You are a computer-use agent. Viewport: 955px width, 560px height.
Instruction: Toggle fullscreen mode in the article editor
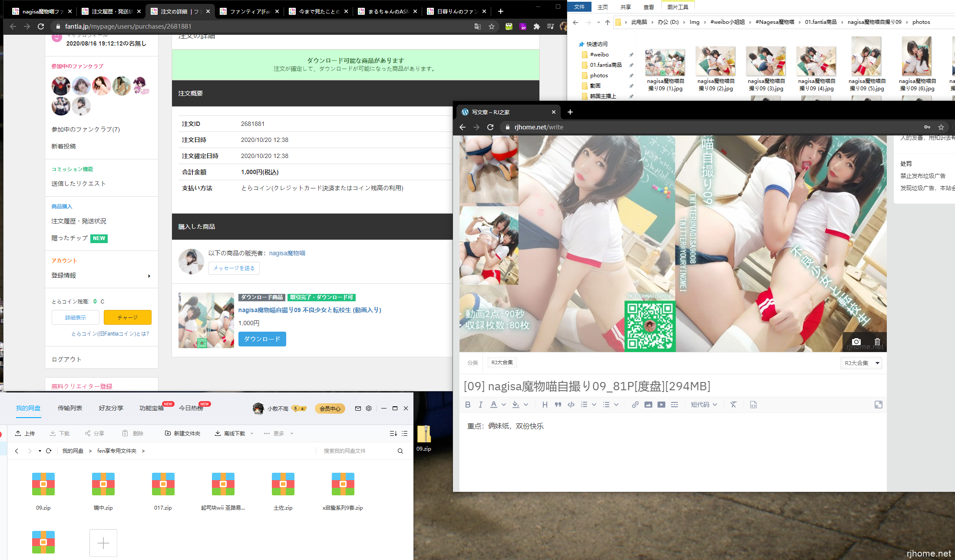pos(879,404)
